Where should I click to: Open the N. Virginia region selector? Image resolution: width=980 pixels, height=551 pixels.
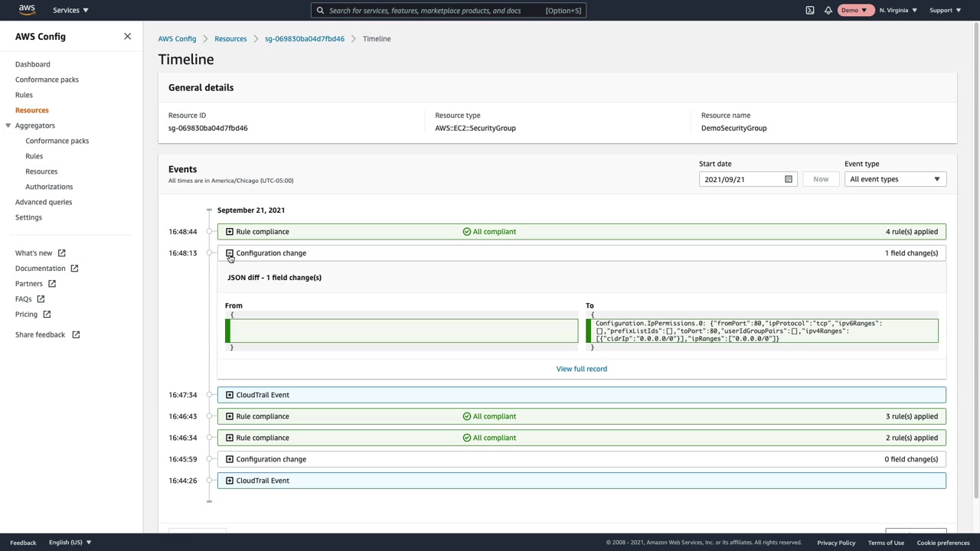pyautogui.click(x=897, y=10)
